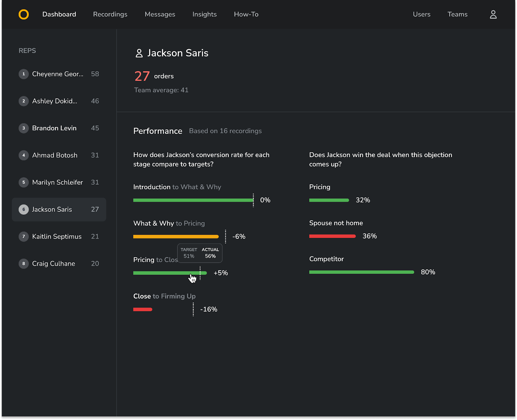The height and width of the screenshot is (420, 517).
Task: Click the -16% value
Action: (209, 309)
